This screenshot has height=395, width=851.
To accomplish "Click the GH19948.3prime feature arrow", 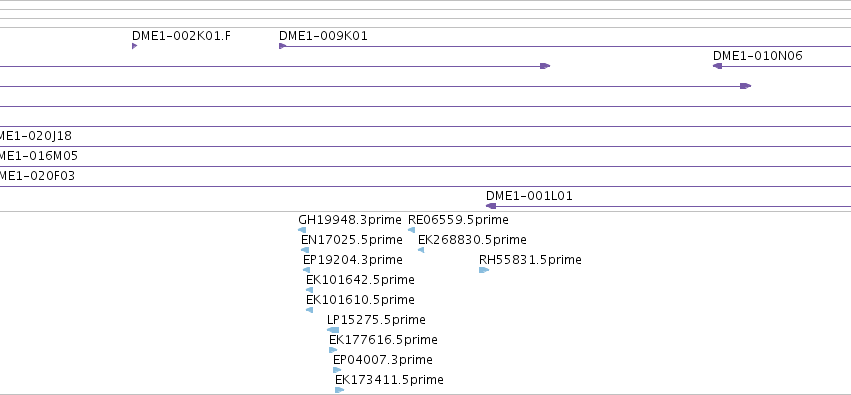I will click(x=302, y=230).
